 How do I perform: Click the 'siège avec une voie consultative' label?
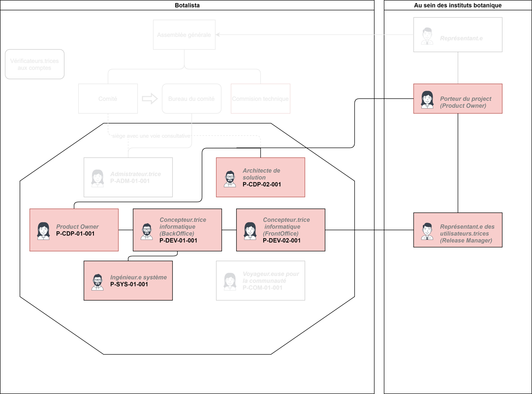tap(151, 136)
